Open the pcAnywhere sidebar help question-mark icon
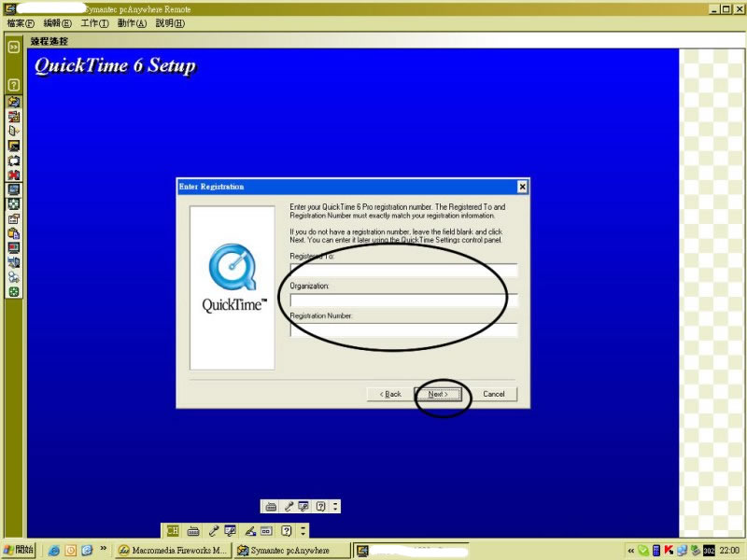Screen dimensions: 747x560 click(14, 85)
